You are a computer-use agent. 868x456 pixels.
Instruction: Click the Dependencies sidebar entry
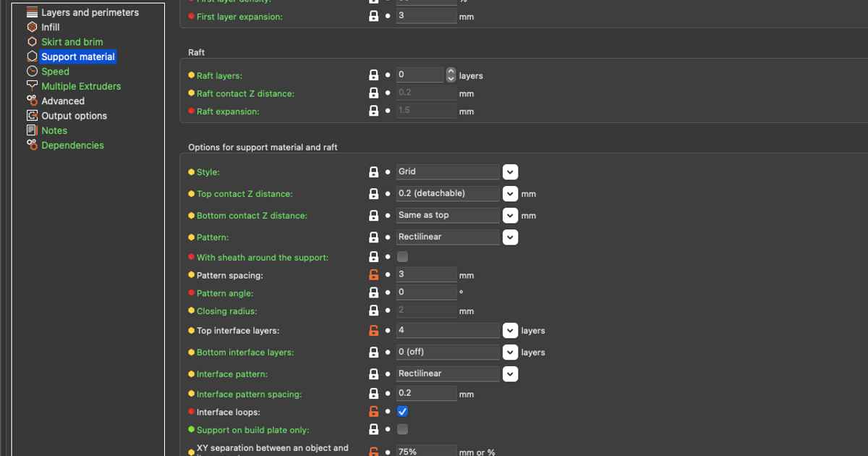click(72, 145)
